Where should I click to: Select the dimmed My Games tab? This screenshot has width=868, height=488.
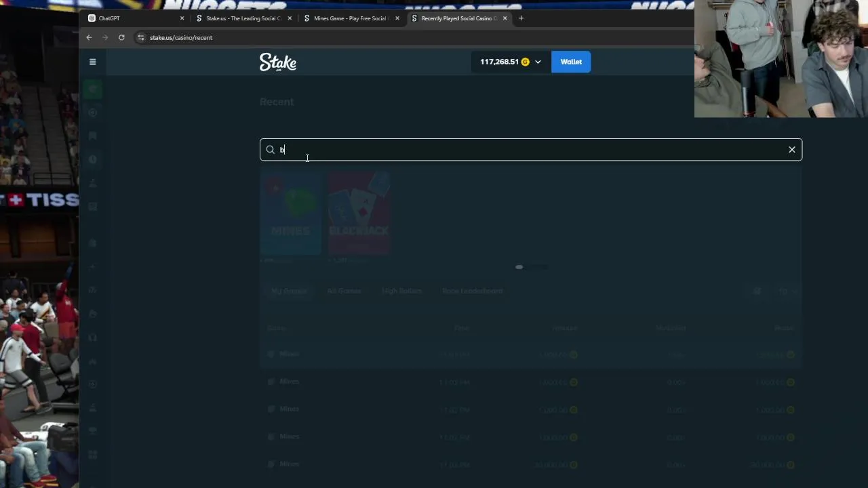coord(289,291)
